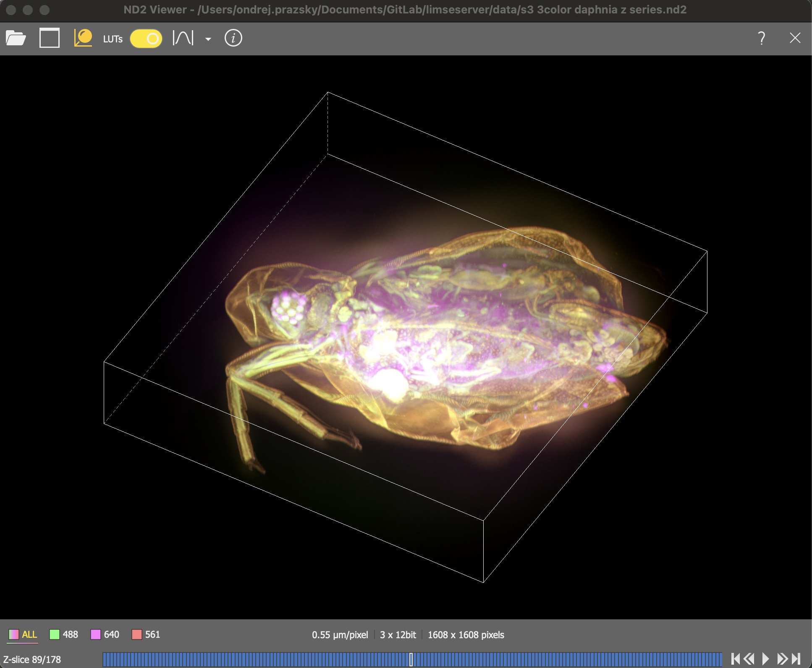The width and height of the screenshot is (812, 668).
Task: Jump to the first Z-slice
Action: (735, 659)
